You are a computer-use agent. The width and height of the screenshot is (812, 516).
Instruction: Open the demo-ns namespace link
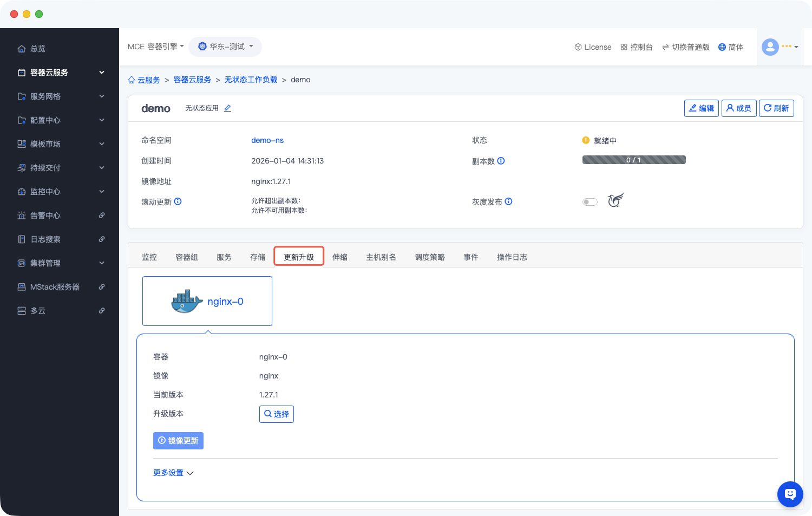pos(267,140)
